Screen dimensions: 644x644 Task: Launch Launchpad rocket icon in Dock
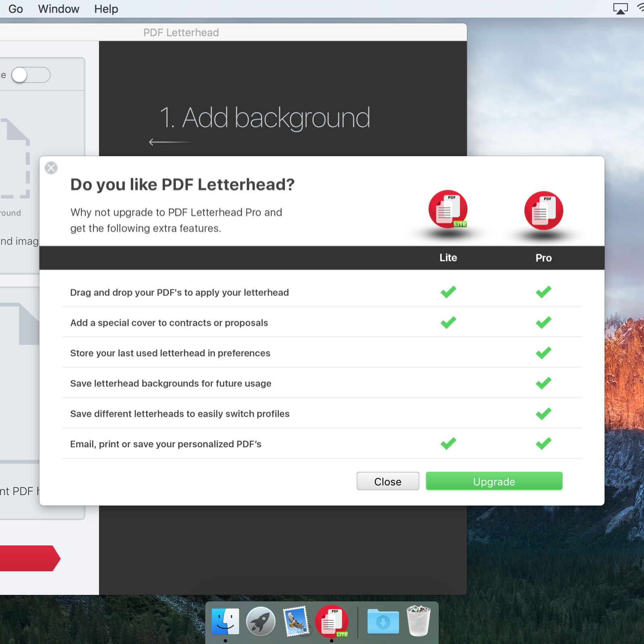[x=261, y=621]
